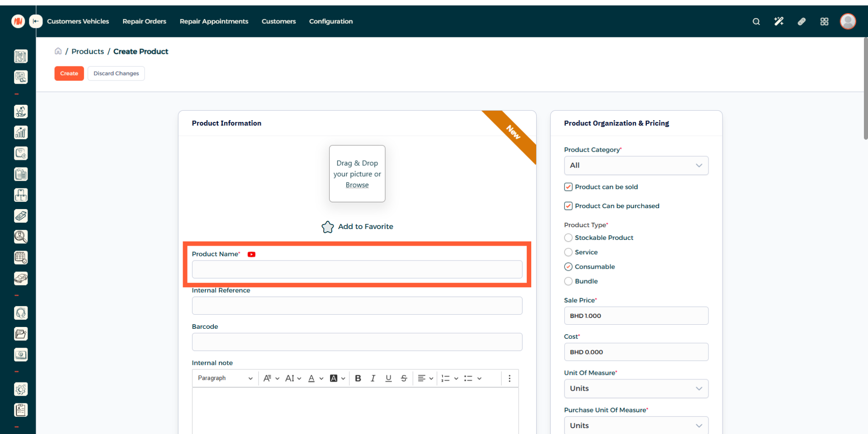Viewport: 868px width, 434px height.
Task: Select the Stockable Product radio option
Action: pos(568,238)
